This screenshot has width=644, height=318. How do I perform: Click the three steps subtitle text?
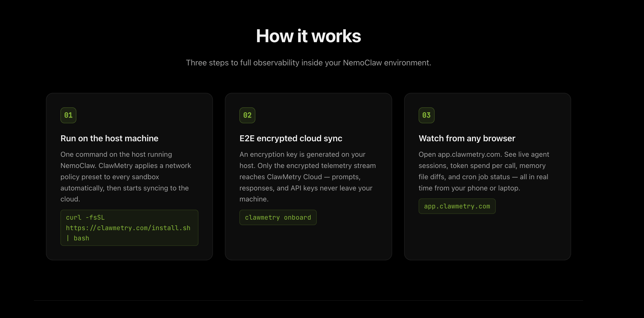309,62
